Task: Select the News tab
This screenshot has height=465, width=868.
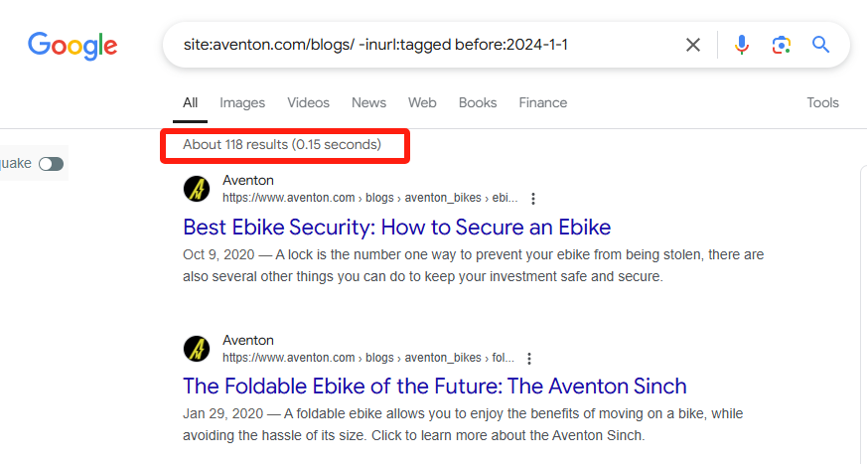Action: tap(368, 103)
